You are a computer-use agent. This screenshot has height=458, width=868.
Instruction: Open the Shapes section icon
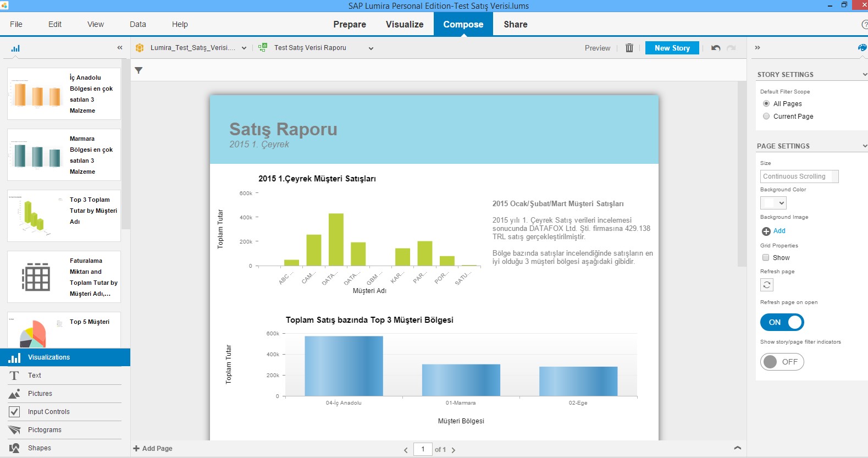point(14,448)
